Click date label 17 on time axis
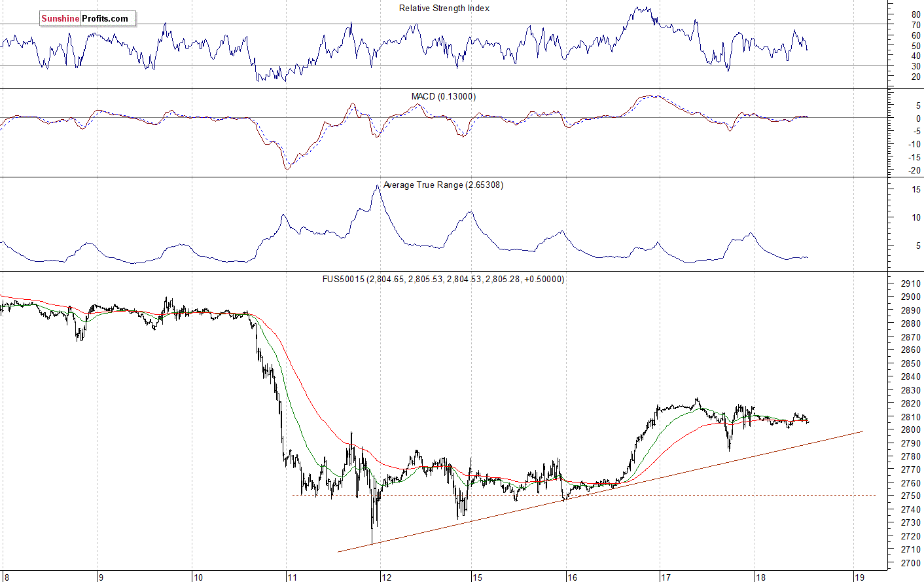The width and height of the screenshot is (924, 582). [x=666, y=577]
